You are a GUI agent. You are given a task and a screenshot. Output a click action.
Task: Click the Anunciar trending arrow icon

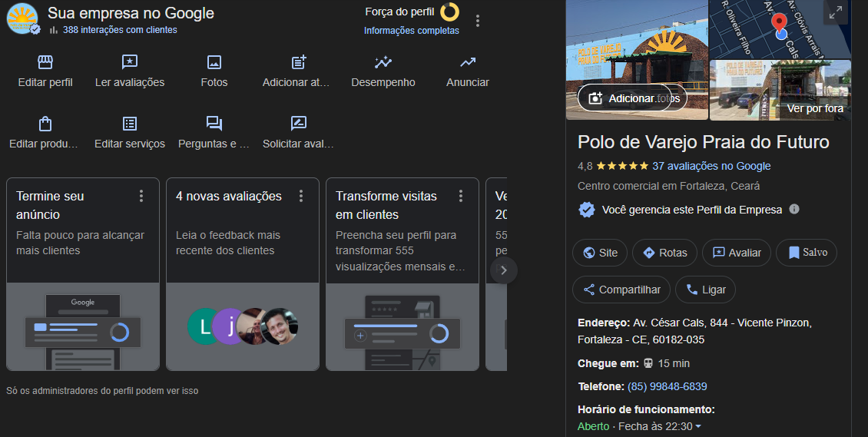[x=468, y=63]
